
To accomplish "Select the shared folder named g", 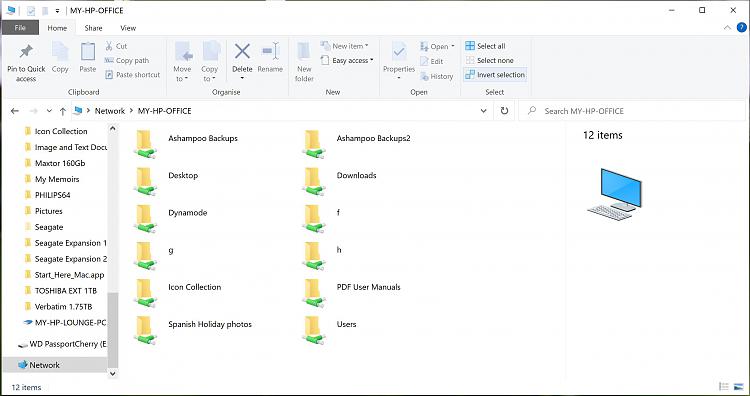I will click(x=154, y=255).
